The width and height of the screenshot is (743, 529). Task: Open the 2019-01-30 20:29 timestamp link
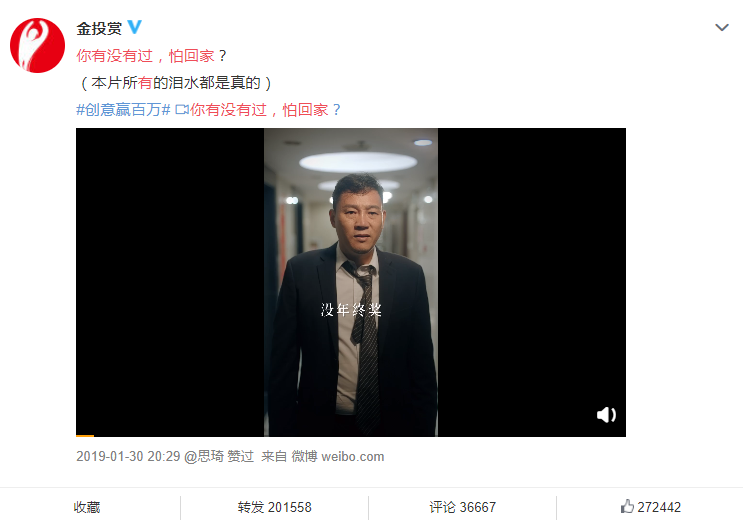pos(128,456)
